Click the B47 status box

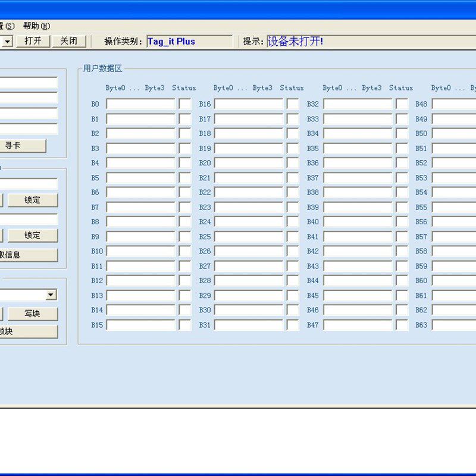(402, 325)
